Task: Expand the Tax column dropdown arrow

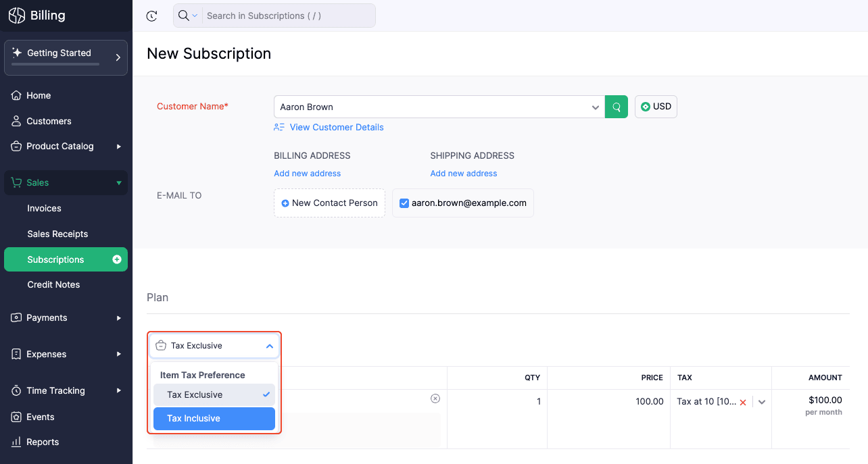Action: tap(762, 402)
